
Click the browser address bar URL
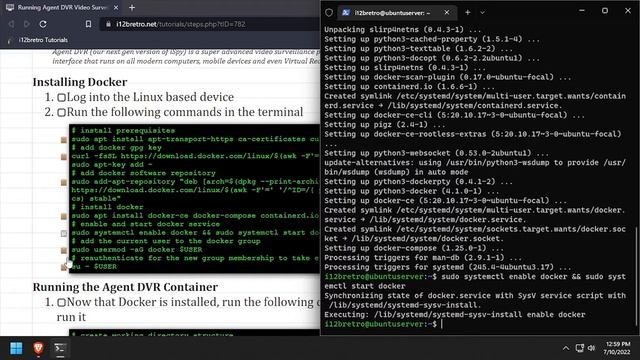click(x=181, y=24)
